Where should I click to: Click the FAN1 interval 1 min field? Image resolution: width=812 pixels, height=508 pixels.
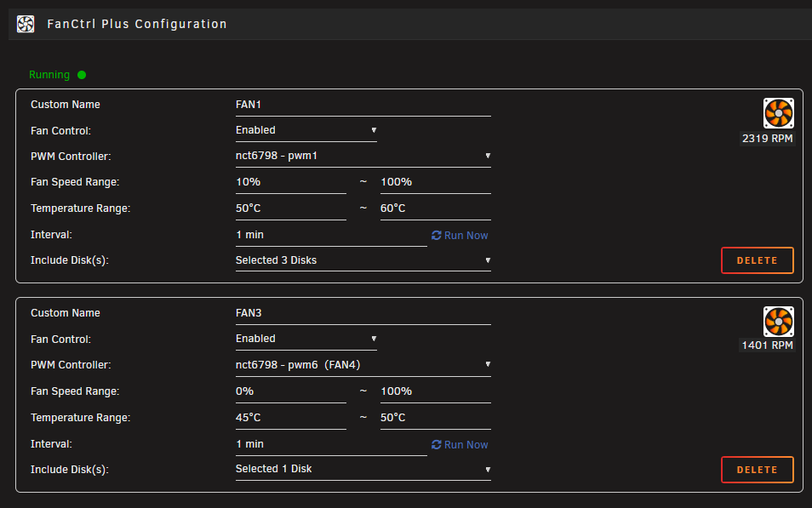click(x=331, y=235)
